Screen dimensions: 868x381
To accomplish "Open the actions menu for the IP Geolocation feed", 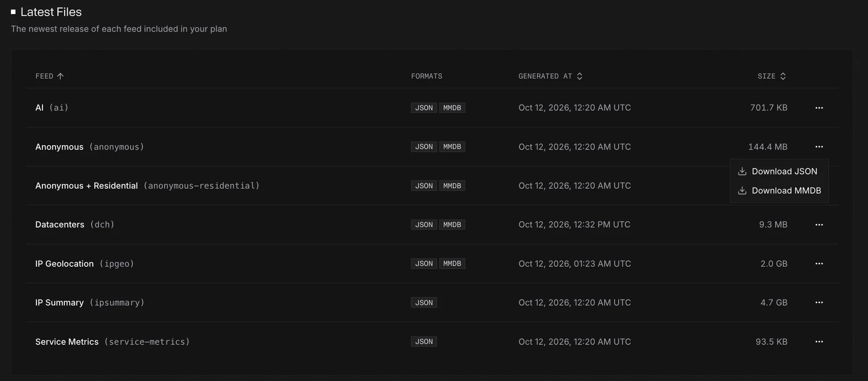I will (819, 264).
